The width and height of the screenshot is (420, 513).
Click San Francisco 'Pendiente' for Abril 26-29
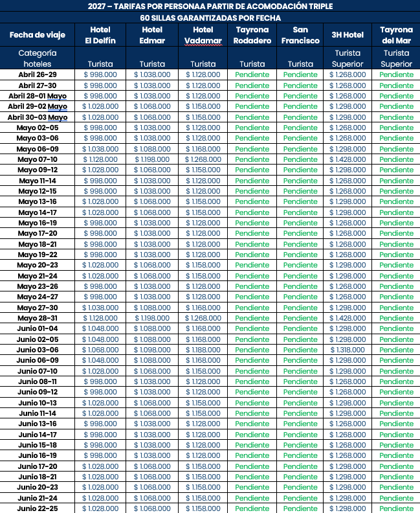[300, 74]
